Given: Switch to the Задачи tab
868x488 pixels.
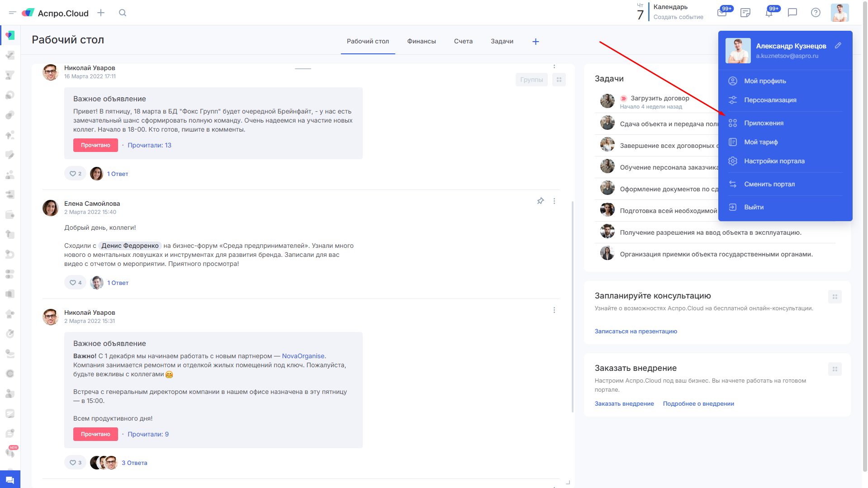Looking at the screenshot, I should click(502, 41).
